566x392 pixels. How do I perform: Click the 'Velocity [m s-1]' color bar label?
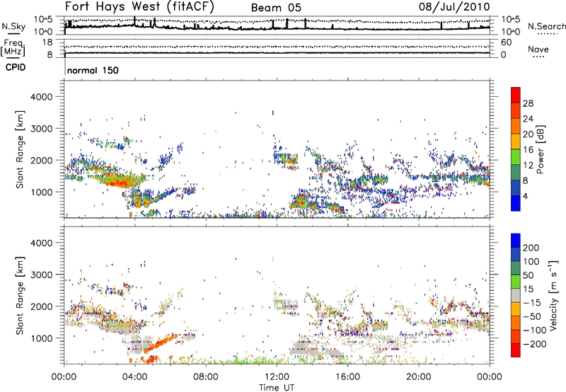coord(553,295)
